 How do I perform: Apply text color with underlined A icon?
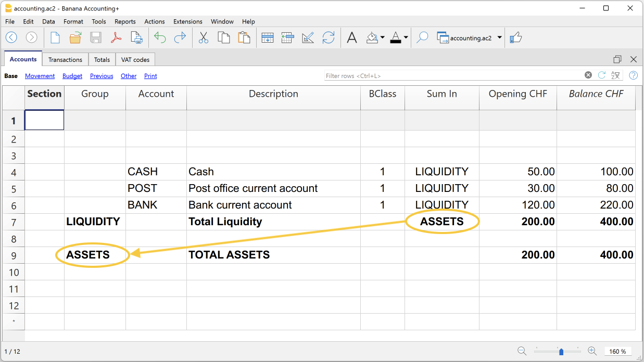point(396,37)
